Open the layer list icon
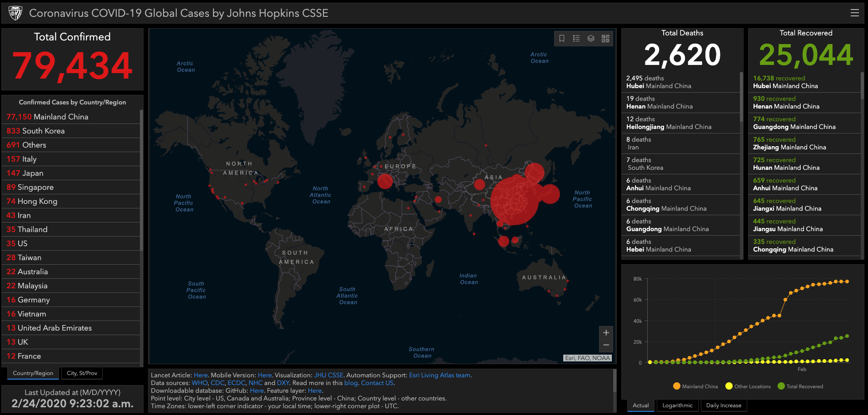The width and height of the screenshot is (868, 415). coord(591,39)
